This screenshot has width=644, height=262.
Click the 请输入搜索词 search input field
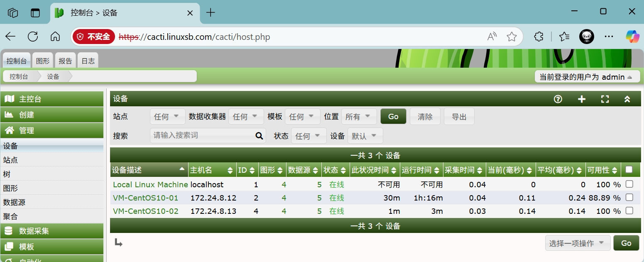click(202, 135)
